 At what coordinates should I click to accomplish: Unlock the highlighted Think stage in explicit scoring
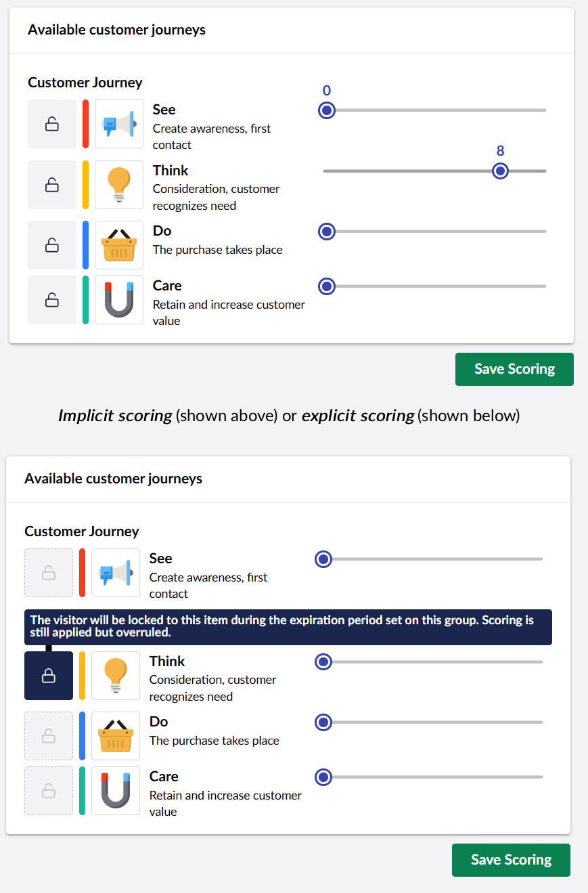pyautogui.click(x=48, y=675)
